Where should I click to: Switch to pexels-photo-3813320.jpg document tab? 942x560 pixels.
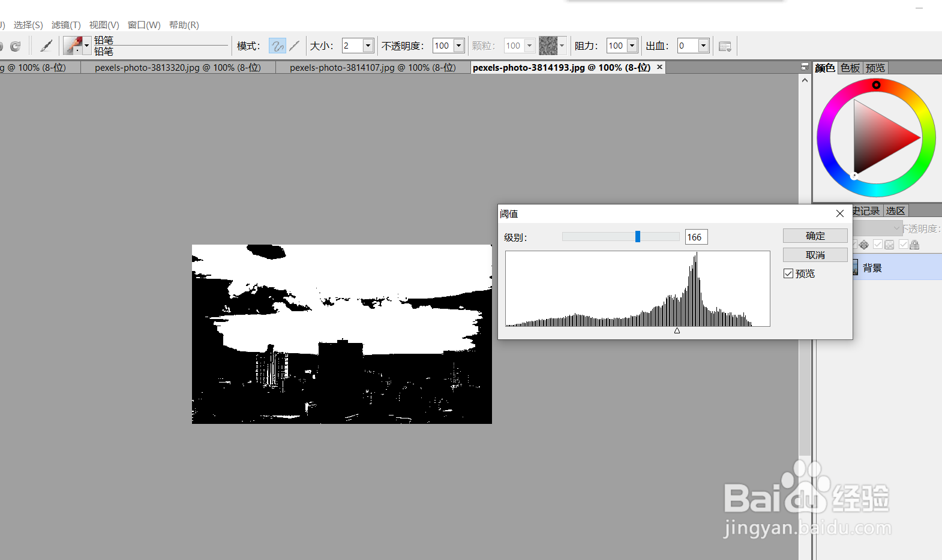click(178, 68)
